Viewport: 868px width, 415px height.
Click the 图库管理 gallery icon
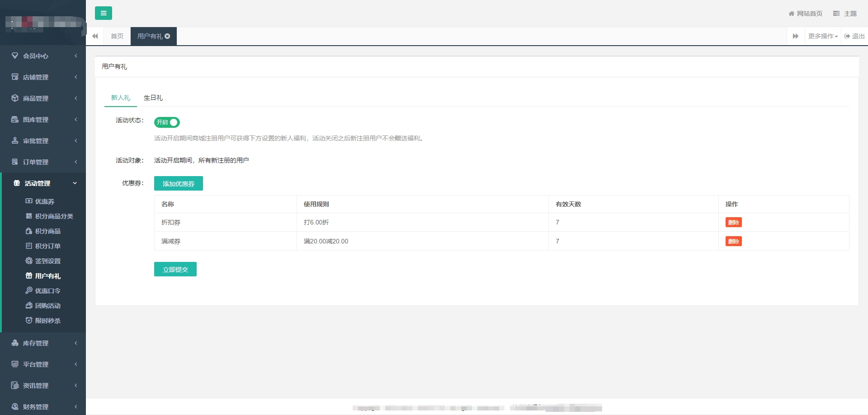click(x=15, y=119)
